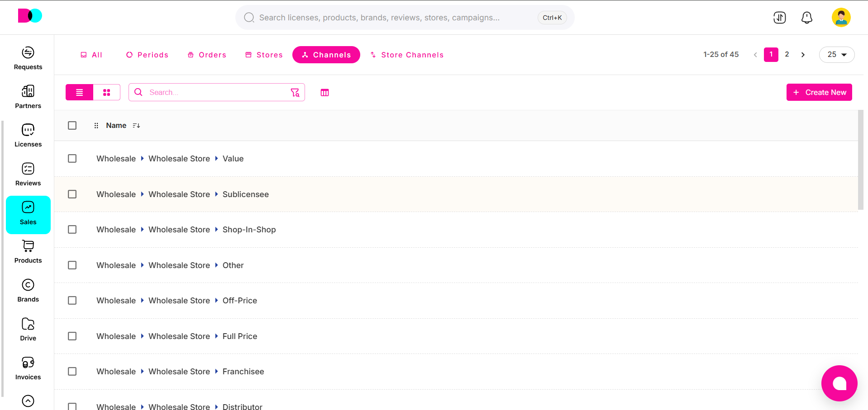Select the Franchisee row checkbox
The width and height of the screenshot is (868, 410).
tap(72, 372)
